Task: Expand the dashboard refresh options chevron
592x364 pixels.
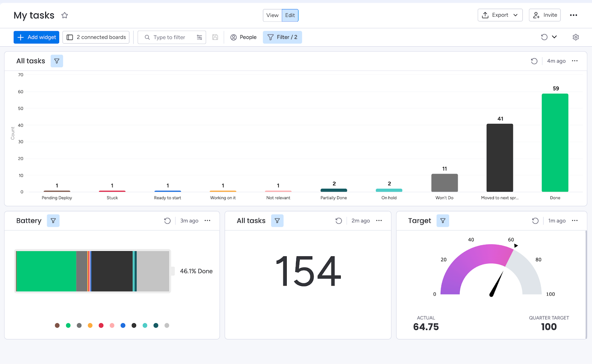Action: tap(554, 37)
